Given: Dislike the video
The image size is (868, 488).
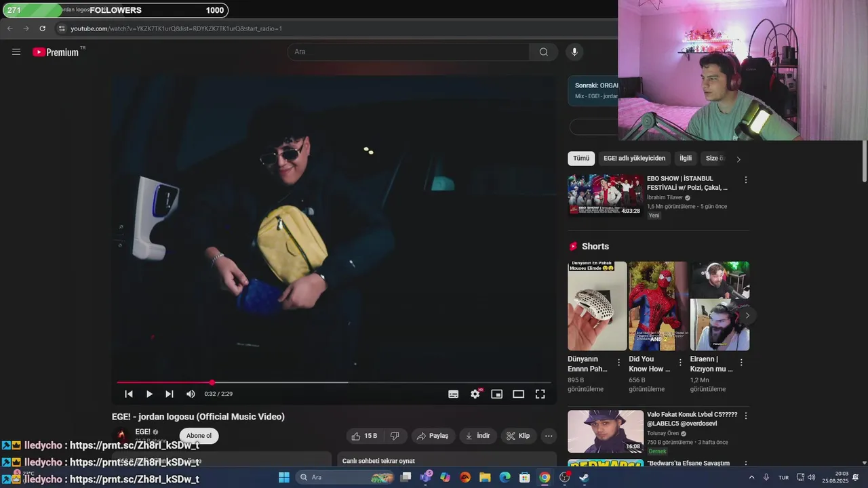Looking at the screenshot, I should [395, 436].
